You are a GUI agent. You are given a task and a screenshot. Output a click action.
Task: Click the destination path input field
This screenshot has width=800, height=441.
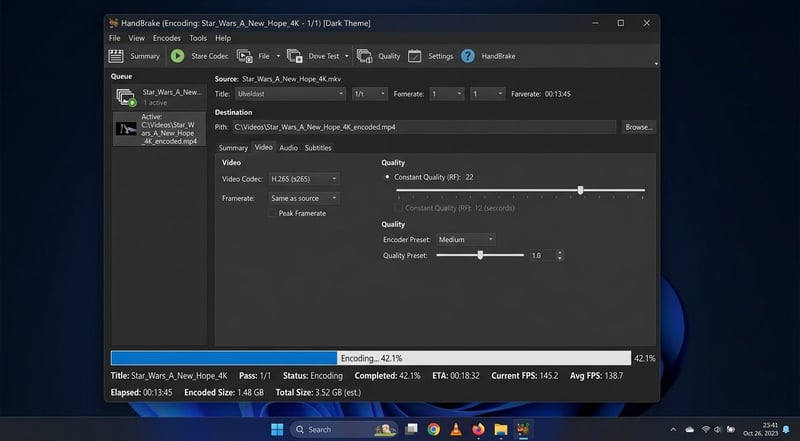click(424, 127)
